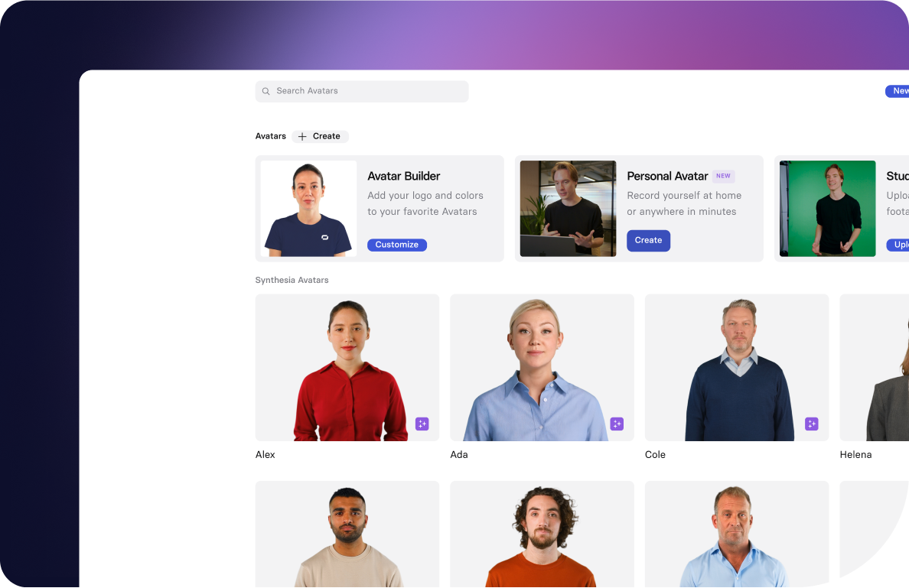Viewport: 909px width, 588px height.
Task: Click the Create button under Personal Avatar
Action: click(648, 240)
